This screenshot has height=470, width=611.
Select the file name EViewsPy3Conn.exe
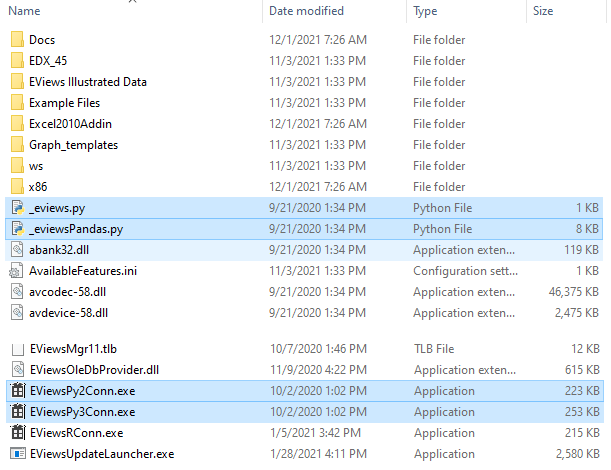click(x=83, y=412)
